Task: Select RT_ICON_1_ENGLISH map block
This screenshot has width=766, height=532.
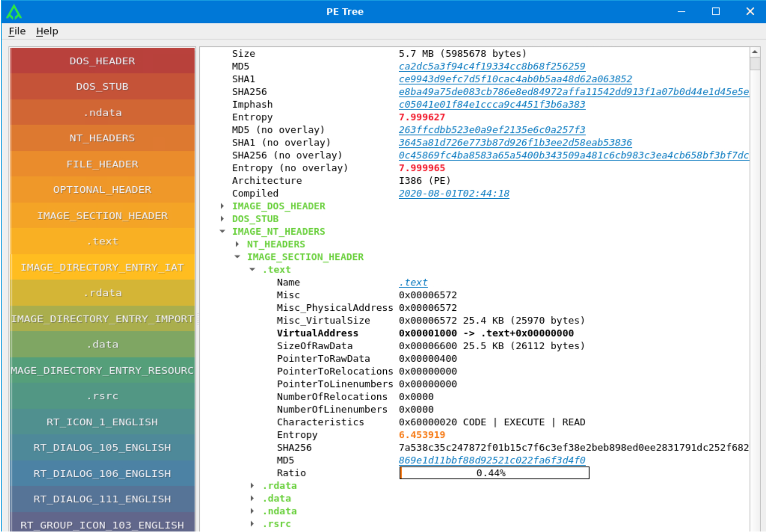Action: click(102, 422)
